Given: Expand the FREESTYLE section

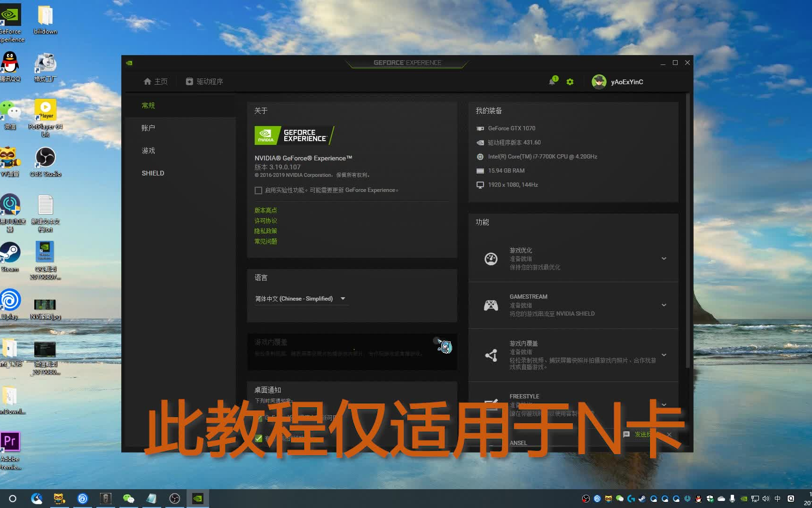Looking at the screenshot, I should coord(664,405).
